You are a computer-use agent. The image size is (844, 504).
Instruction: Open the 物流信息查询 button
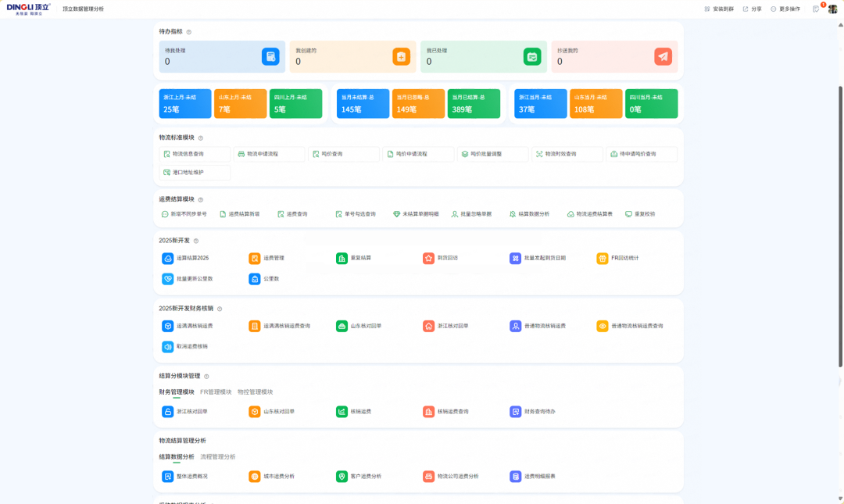point(195,154)
